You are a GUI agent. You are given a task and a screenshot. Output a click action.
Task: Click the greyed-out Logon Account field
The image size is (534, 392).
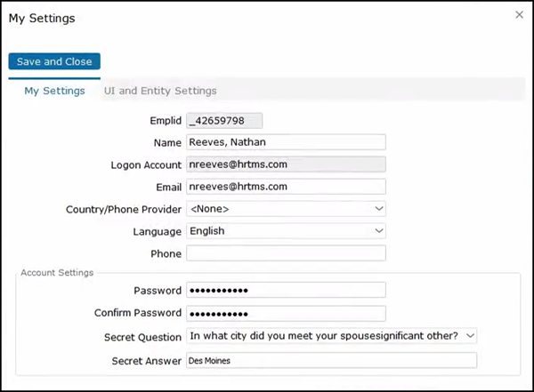click(x=285, y=164)
